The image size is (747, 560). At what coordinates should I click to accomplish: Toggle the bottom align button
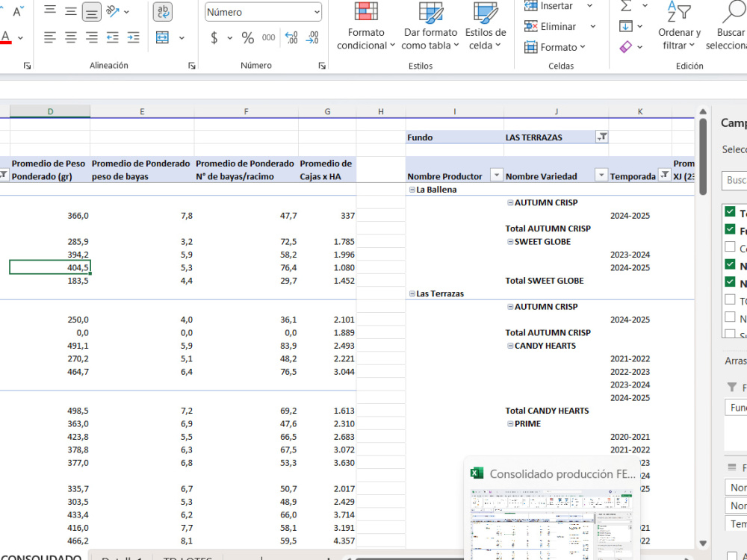pyautogui.click(x=91, y=12)
